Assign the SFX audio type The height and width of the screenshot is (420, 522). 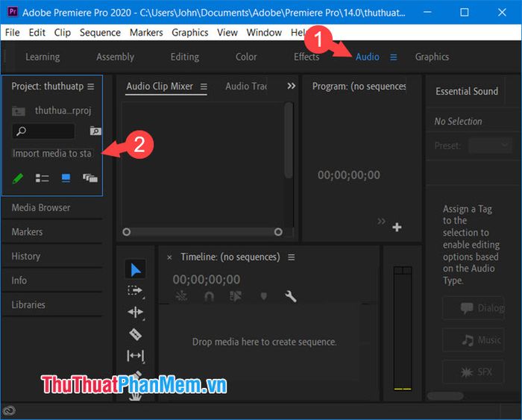coord(474,372)
